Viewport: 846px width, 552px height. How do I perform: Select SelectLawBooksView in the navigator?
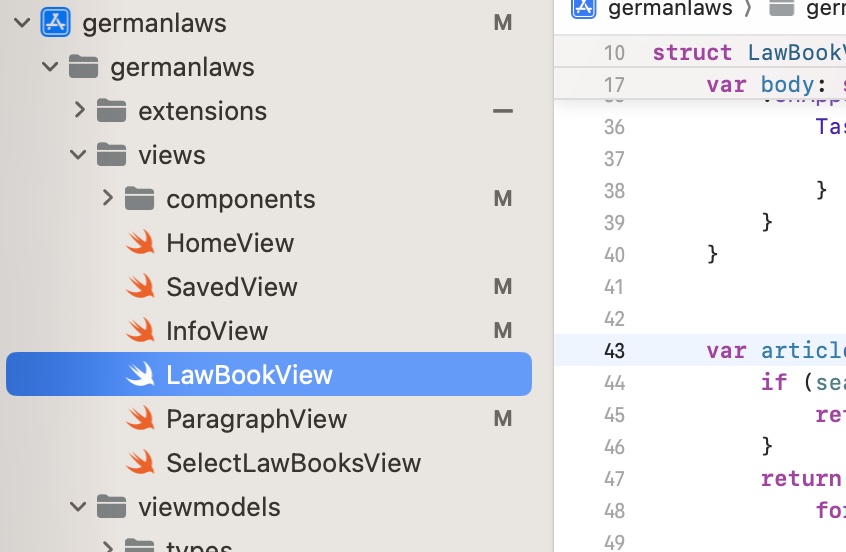(x=293, y=463)
